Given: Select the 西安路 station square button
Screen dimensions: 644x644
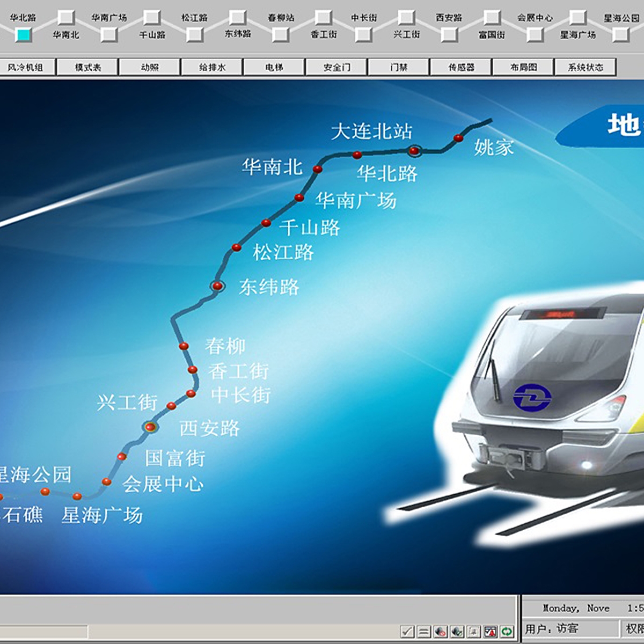Looking at the screenshot, I should click(x=449, y=35).
